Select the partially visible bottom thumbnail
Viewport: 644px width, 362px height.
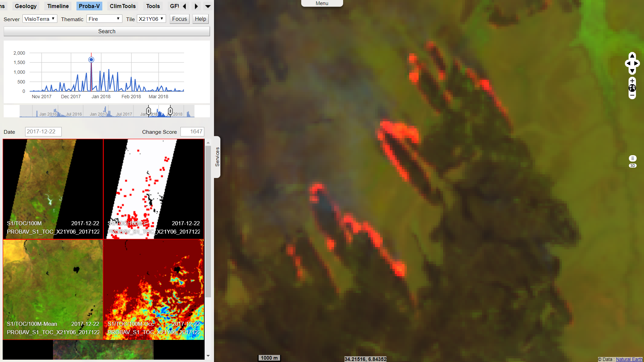[x=103, y=350]
